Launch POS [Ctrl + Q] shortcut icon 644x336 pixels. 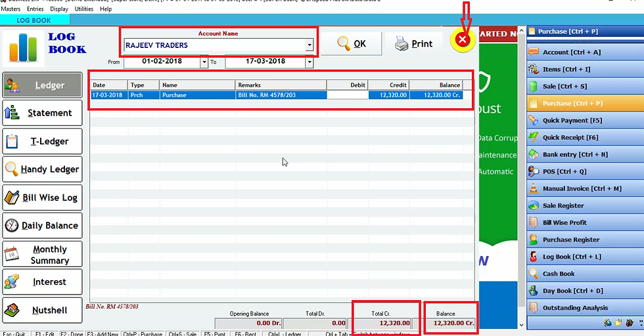click(x=534, y=171)
